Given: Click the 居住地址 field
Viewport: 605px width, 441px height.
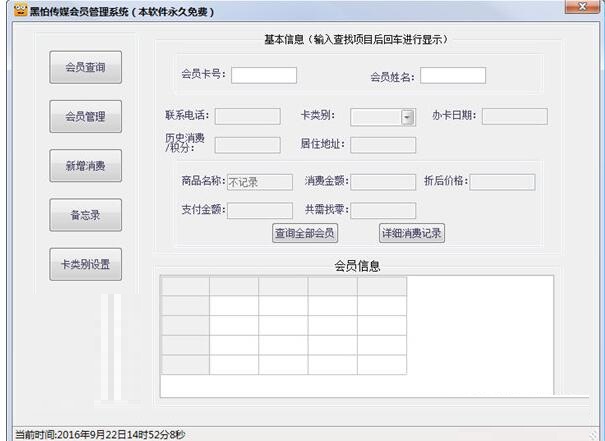Looking at the screenshot, I should pyautogui.click(x=383, y=145).
